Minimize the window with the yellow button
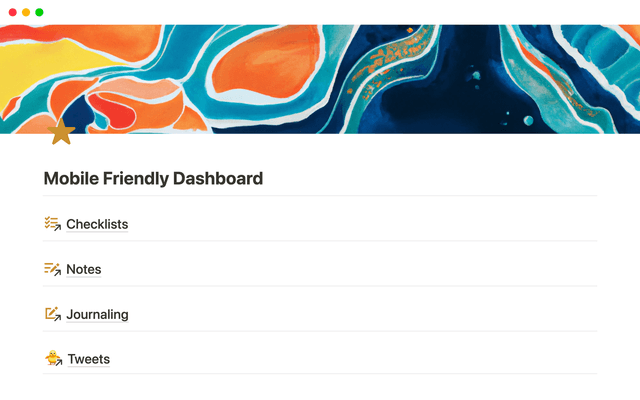This screenshot has height=400, width=640. [x=26, y=12]
